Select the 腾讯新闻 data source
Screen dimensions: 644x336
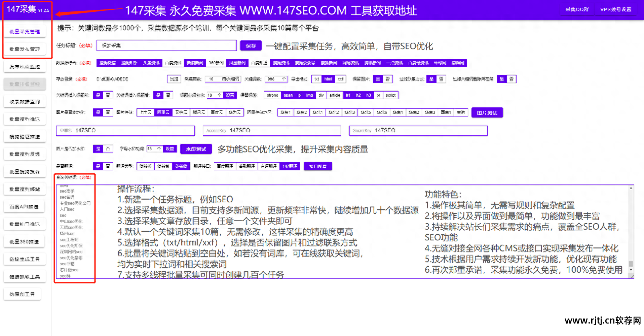pos(372,63)
